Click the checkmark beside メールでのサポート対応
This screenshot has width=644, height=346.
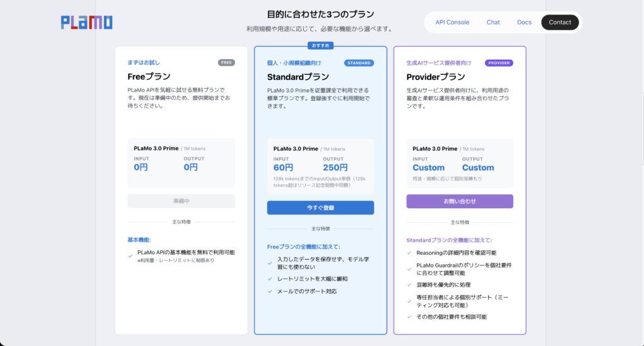tap(270, 291)
